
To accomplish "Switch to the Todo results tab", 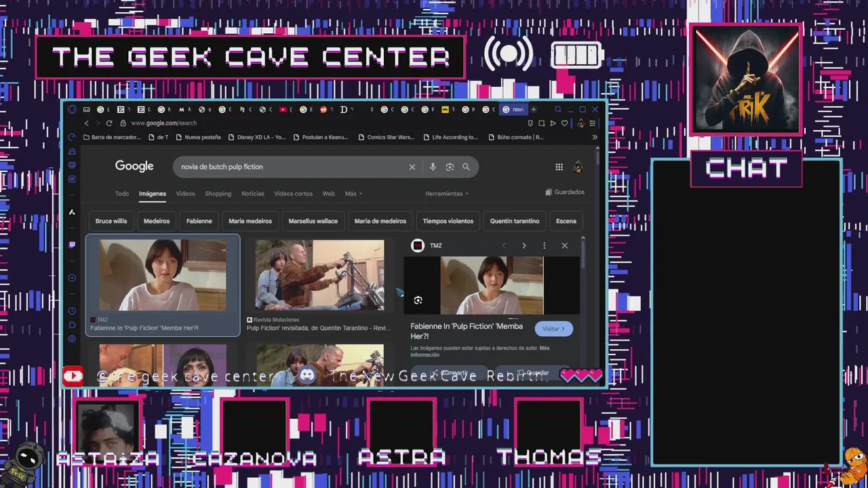I will click(x=121, y=194).
